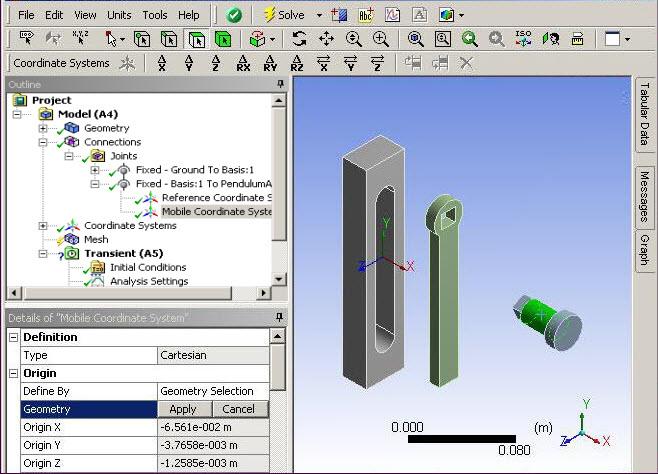The image size is (658, 474).
Task: Click the magnifier window icon
Action: pos(443,39)
